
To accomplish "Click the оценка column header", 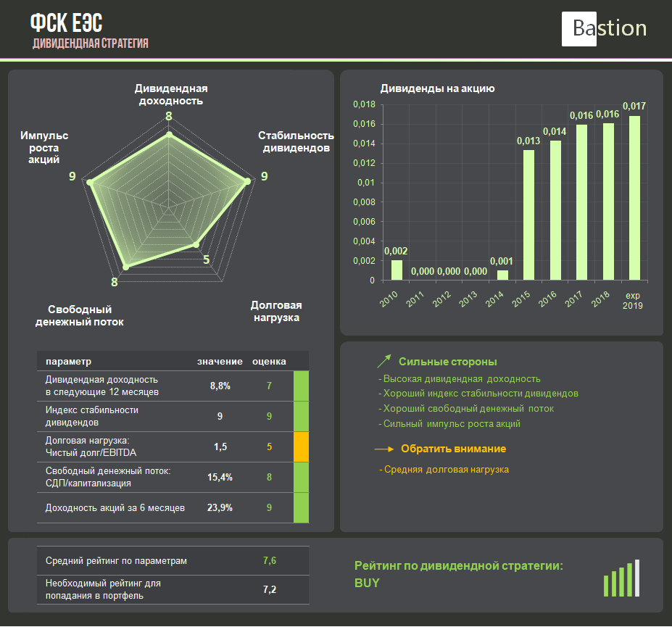I will tap(269, 361).
